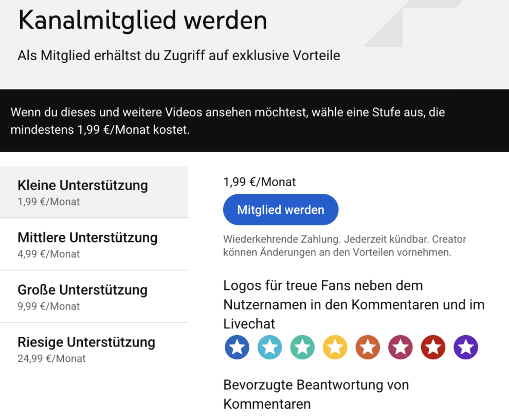The image size is (509, 420).
Task: Click the magenta pink star badge
Action: pos(401,348)
